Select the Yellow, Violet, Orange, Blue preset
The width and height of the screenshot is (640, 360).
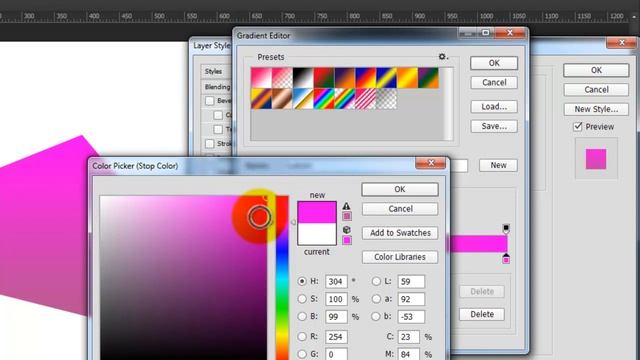point(261,99)
